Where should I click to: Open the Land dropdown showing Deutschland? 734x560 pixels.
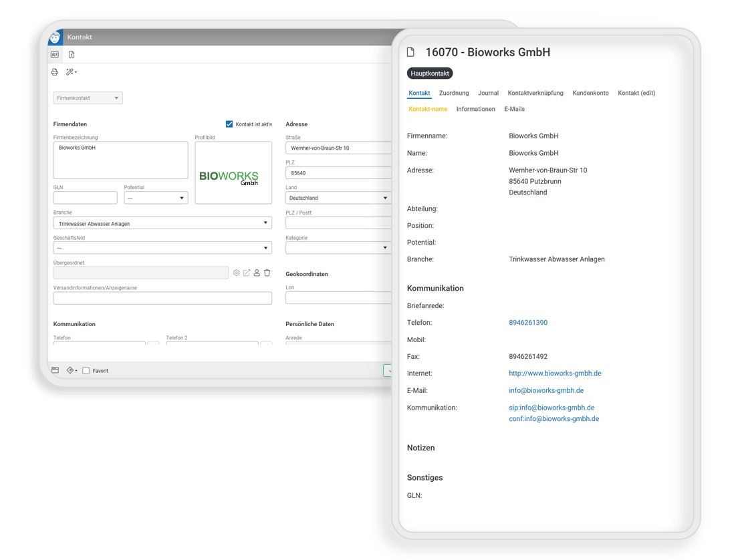[338, 198]
